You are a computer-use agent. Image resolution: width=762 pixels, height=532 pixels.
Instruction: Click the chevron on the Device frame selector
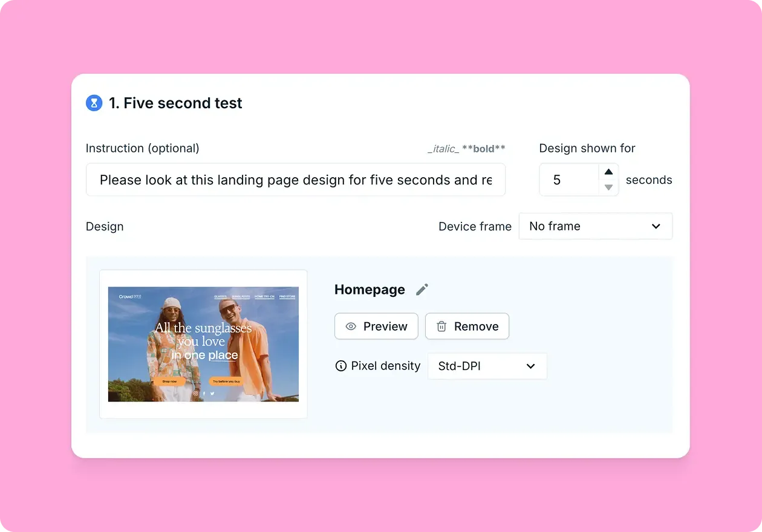pos(656,225)
